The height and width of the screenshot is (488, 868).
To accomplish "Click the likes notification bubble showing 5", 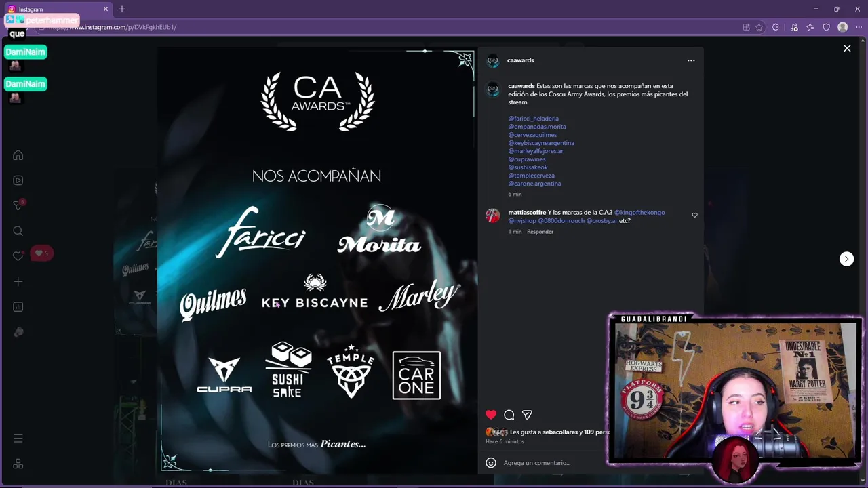I will pos(42,253).
